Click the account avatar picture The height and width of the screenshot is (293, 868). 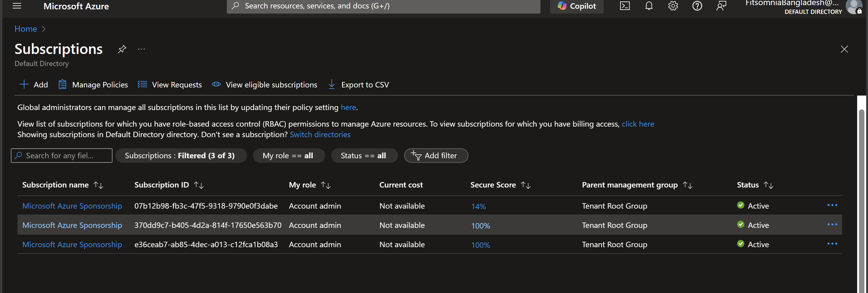[854, 6]
